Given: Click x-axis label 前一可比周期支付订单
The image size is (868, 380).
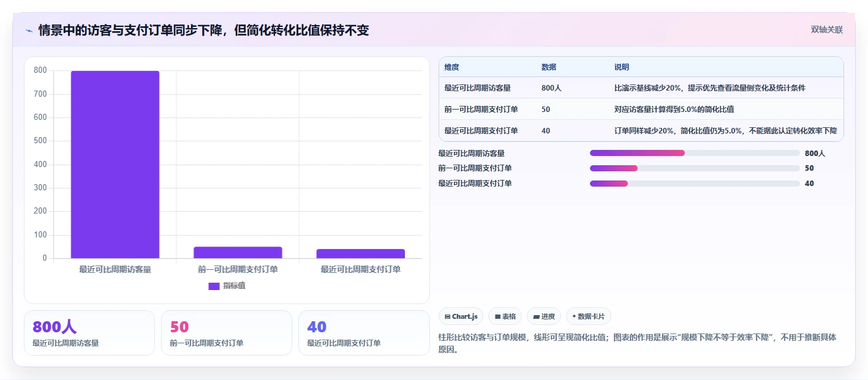Looking at the screenshot, I should click(x=238, y=269).
